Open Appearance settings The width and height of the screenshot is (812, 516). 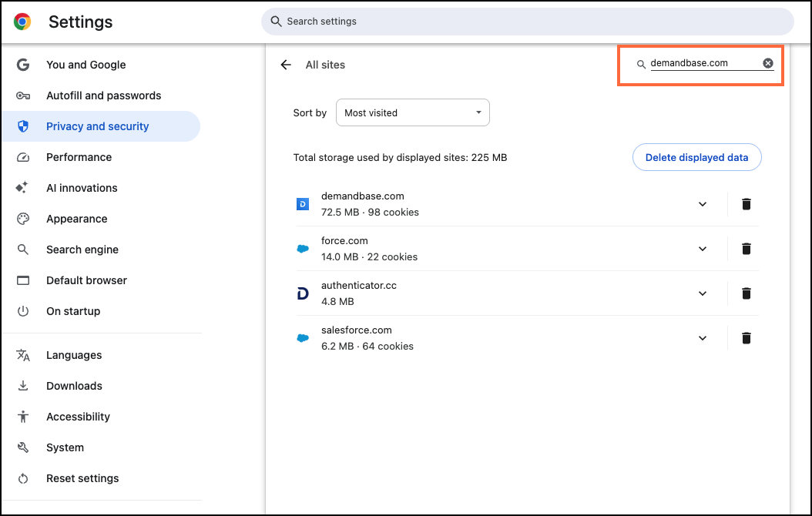pyautogui.click(x=101, y=219)
